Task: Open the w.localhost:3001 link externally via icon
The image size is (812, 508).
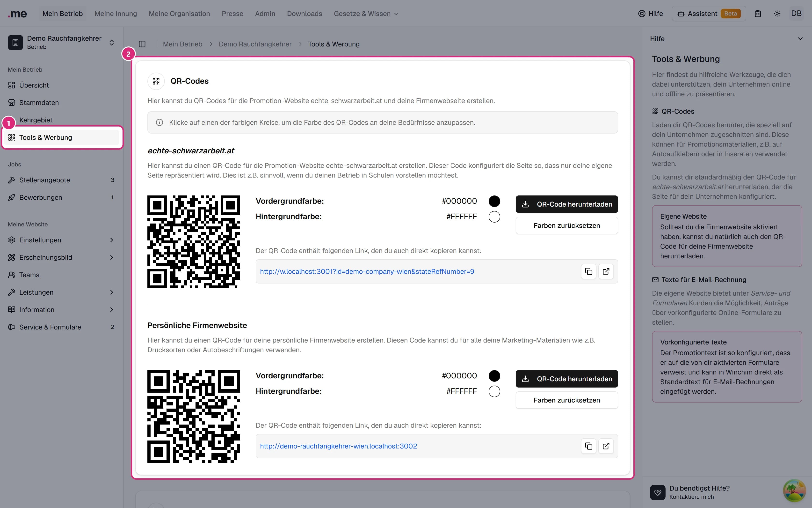Action: [x=606, y=271]
